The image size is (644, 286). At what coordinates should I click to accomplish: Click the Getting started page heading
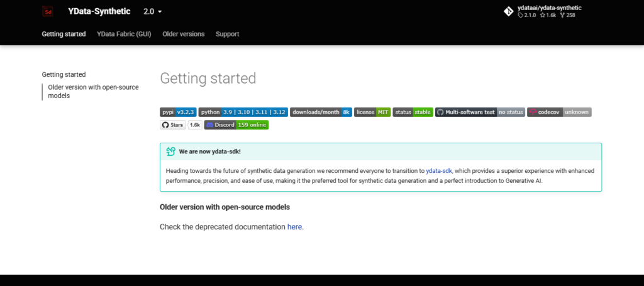[x=208, y=78]
